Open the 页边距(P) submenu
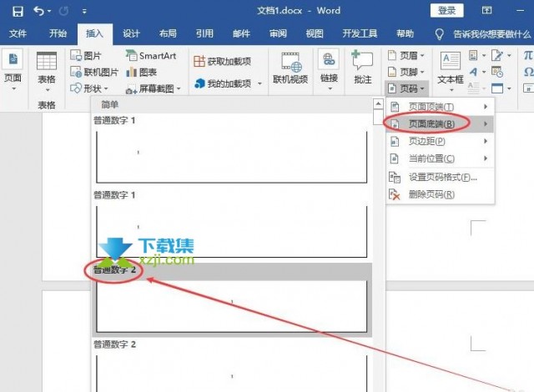This screenshot has width=534, height=392. click(x=440, y=141)
